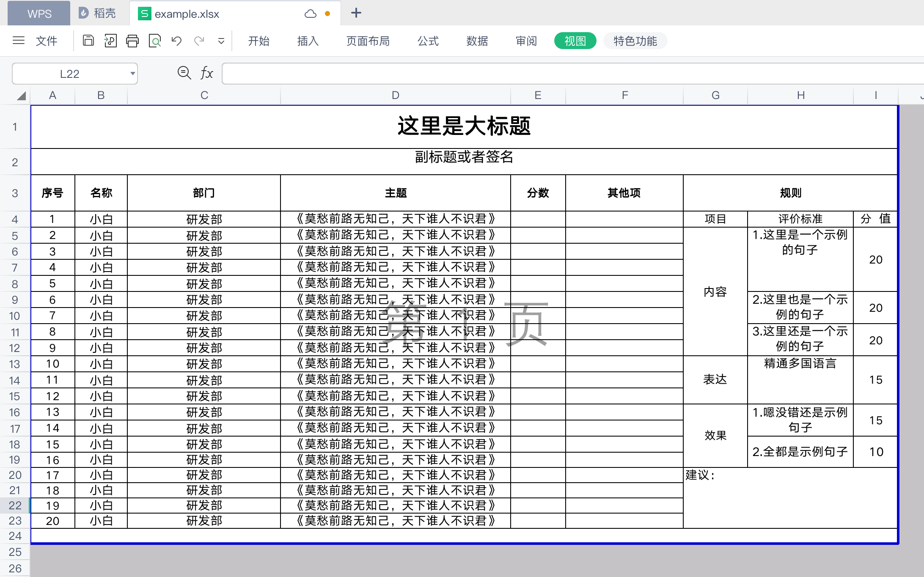The image size is (924, 577).
Task: Open the 特色功能 tab
Action: coord(635,41)
